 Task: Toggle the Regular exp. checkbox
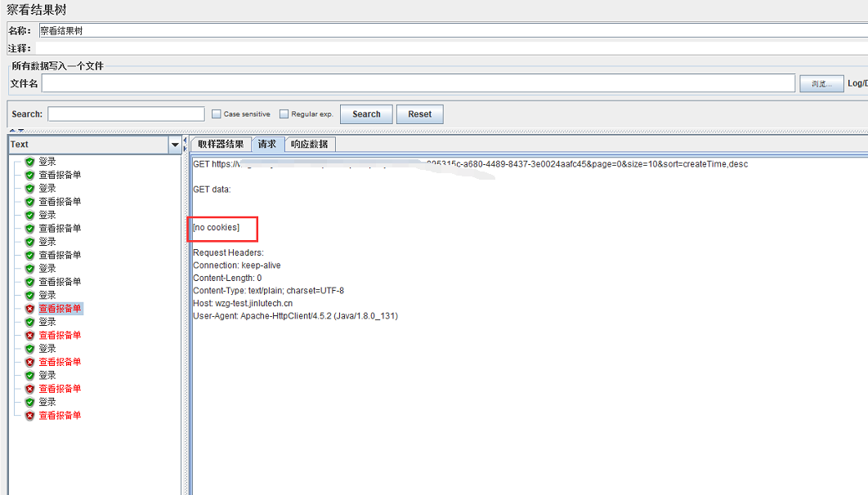[x=284, y=114]
